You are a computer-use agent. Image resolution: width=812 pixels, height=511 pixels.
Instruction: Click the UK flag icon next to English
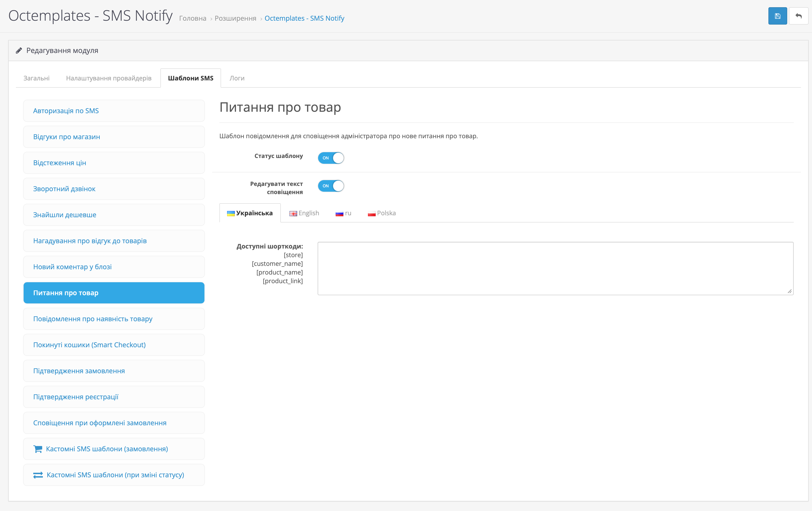[x=293, y=214]
